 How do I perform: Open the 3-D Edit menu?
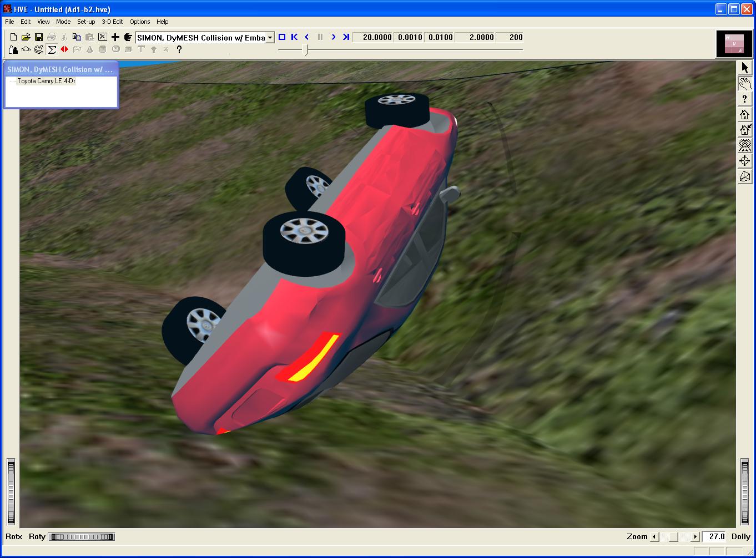[x=112, y=22]
